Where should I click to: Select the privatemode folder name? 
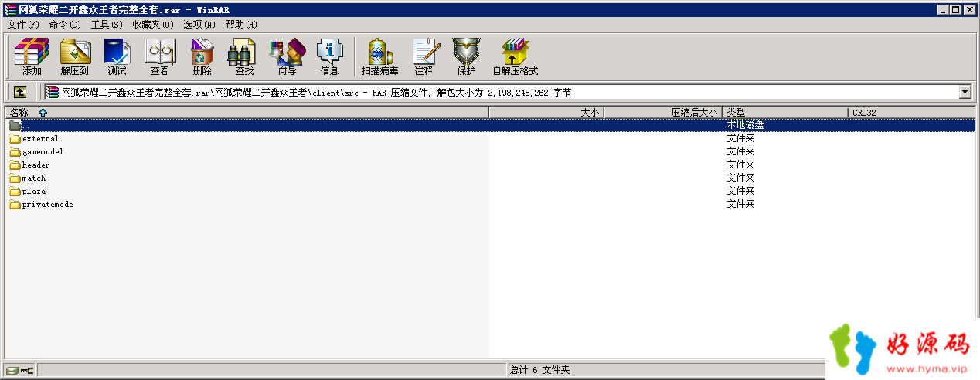click(x=47, y=205)
